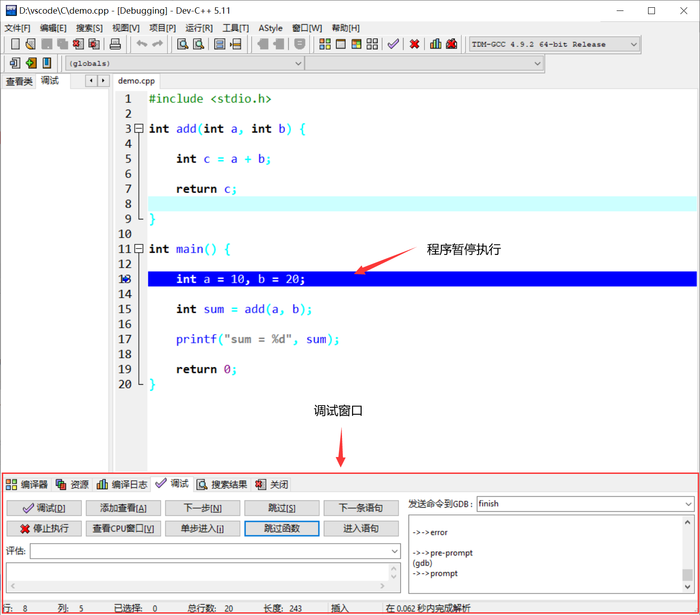700x615 pixels.
Task: Click the Save file toolbar icon
Action: click(x=46, y=44)
